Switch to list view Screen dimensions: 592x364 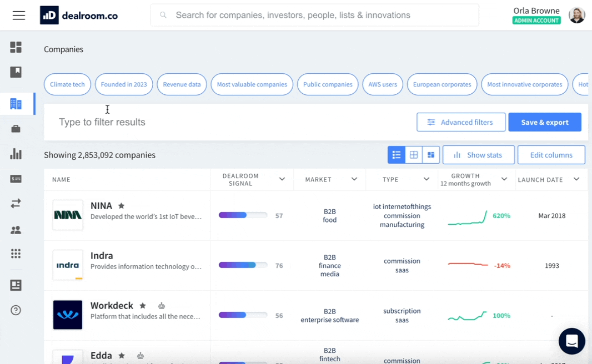(x=397, y=155)
